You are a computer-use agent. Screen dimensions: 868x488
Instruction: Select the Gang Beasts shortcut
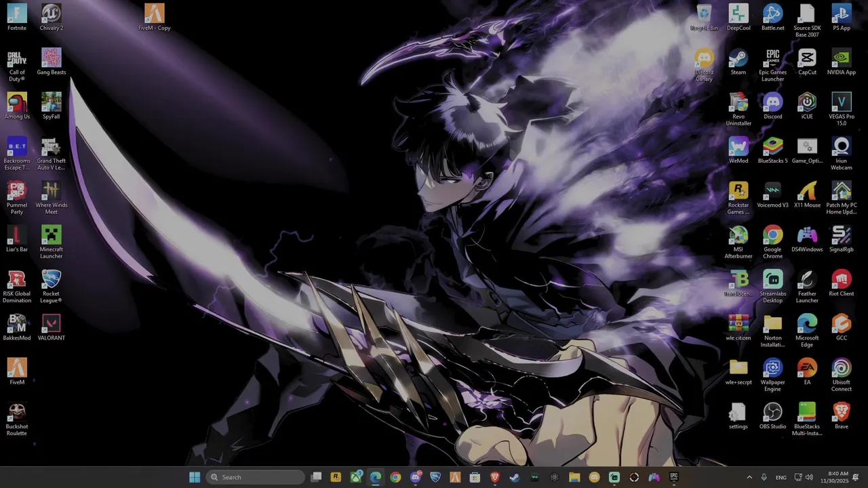tap(52, 62)
